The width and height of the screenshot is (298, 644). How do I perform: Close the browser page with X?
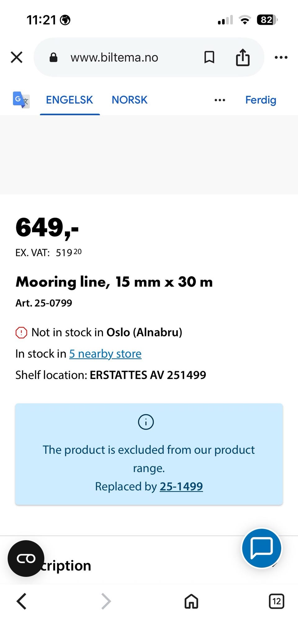click(16, 57)
